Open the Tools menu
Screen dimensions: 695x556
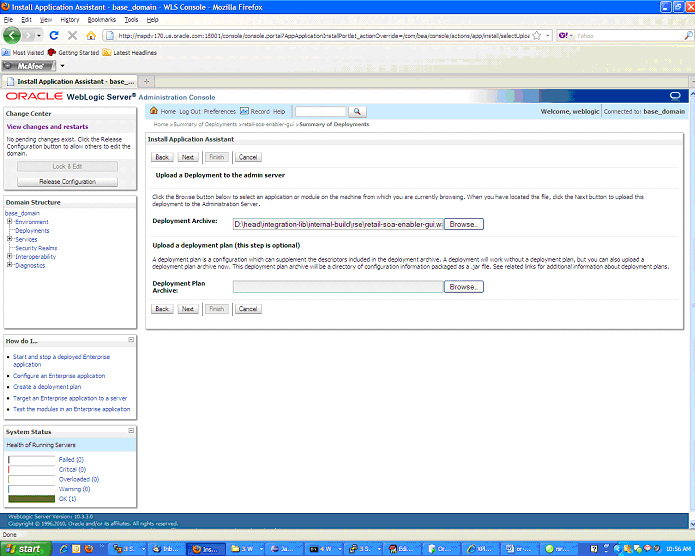[x=131, y=20]
